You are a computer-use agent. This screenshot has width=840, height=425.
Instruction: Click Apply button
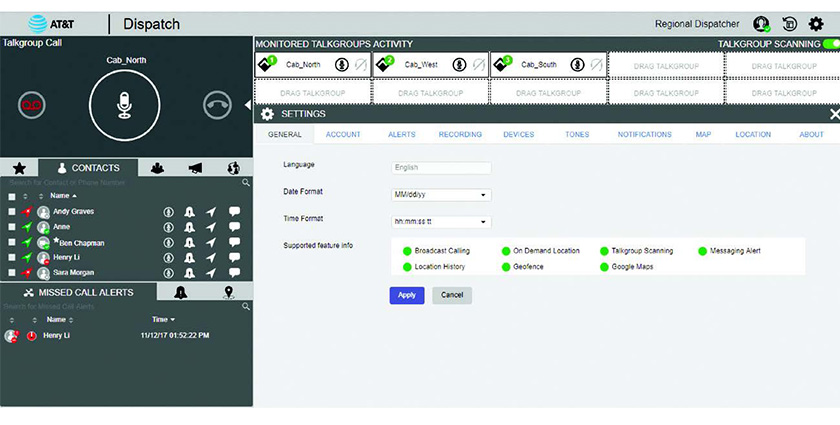[x=407, y=295]
